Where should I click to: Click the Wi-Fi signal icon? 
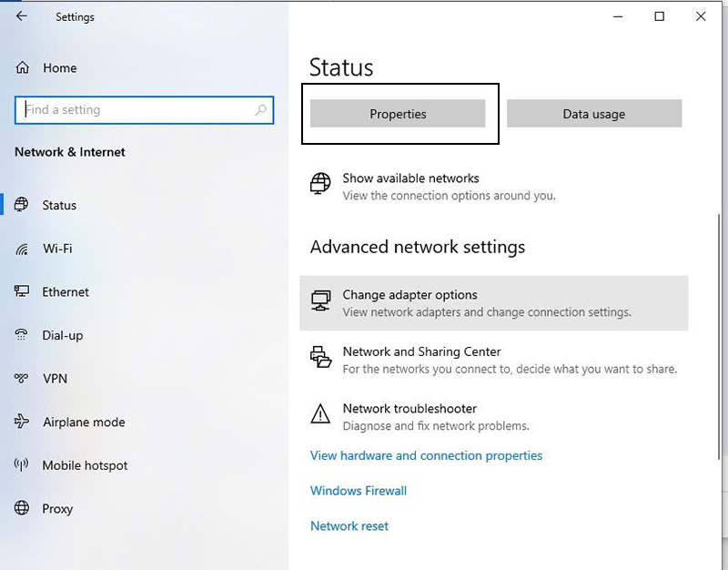point(23,249)
